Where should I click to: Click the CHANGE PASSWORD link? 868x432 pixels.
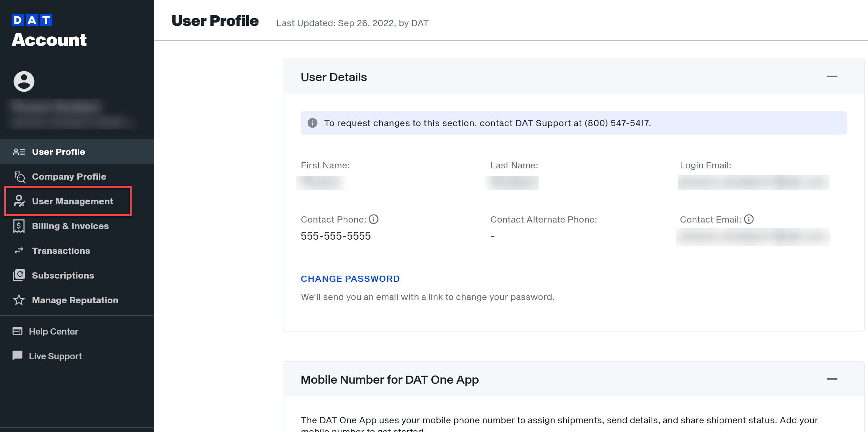click(350, 279)
